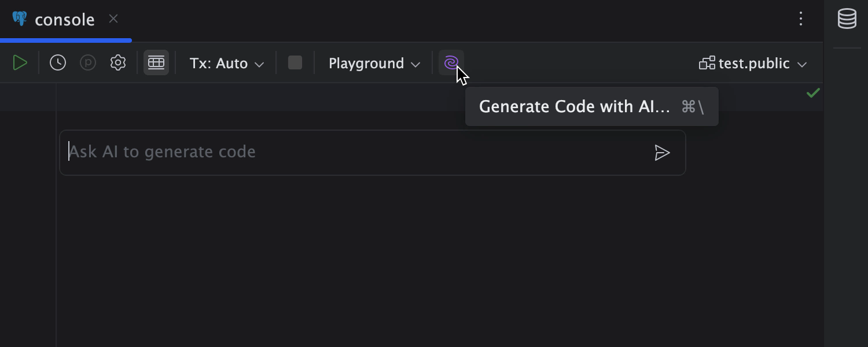This screenshot has width=868, height=347.
Task: Open the test.public schema selector
Action: 752,63
